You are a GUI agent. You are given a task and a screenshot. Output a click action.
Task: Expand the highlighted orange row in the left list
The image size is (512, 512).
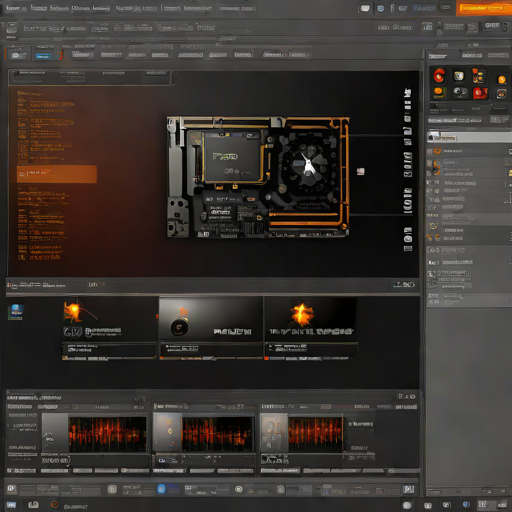57,174
